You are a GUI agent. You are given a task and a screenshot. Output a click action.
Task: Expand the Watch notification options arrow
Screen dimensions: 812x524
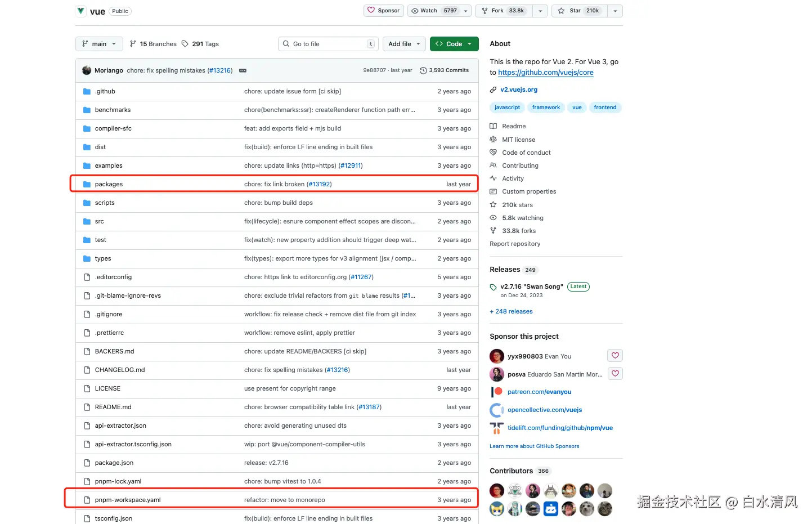tap(466, 11)
